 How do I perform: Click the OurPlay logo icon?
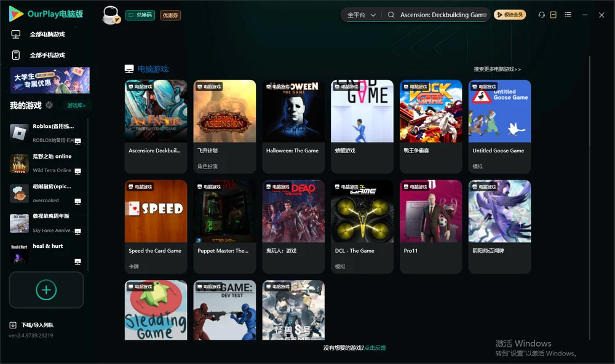tap(16, 14)
